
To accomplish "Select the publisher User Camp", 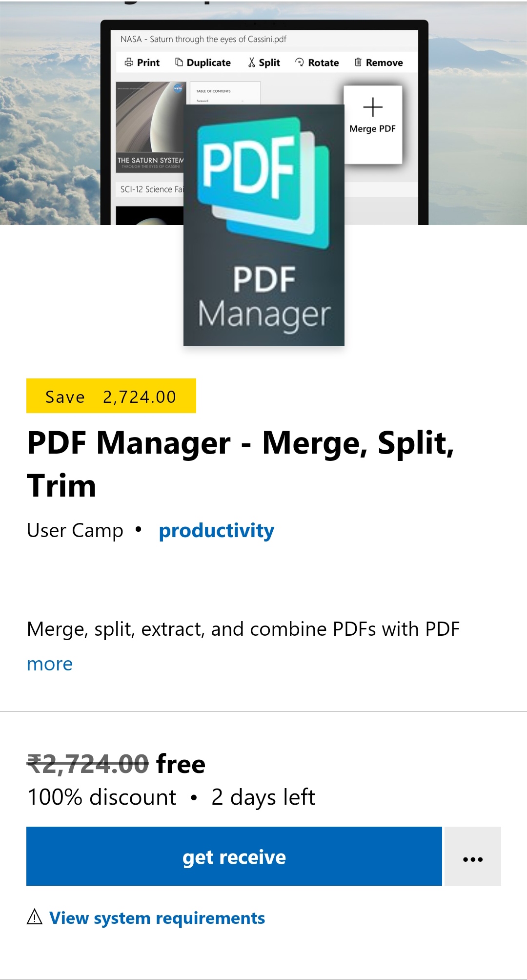I will tap(74, 530).
